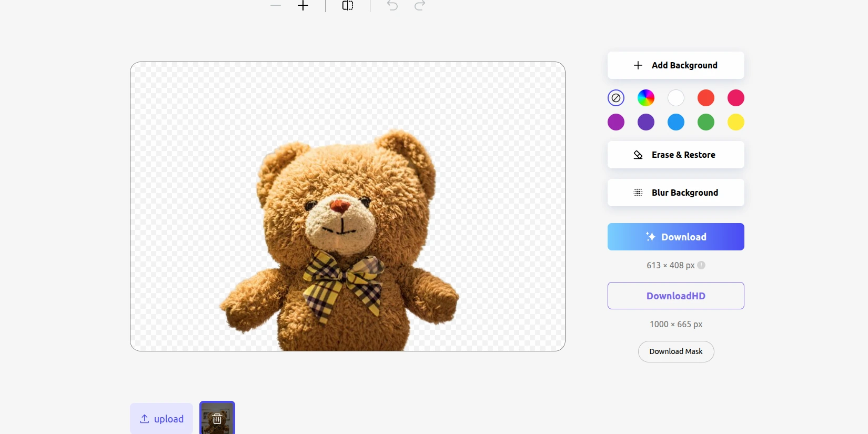The width and height of the screenshot is (868, 434).
Task: Select the no-background transparent option
Action: (x=616, y=98)
